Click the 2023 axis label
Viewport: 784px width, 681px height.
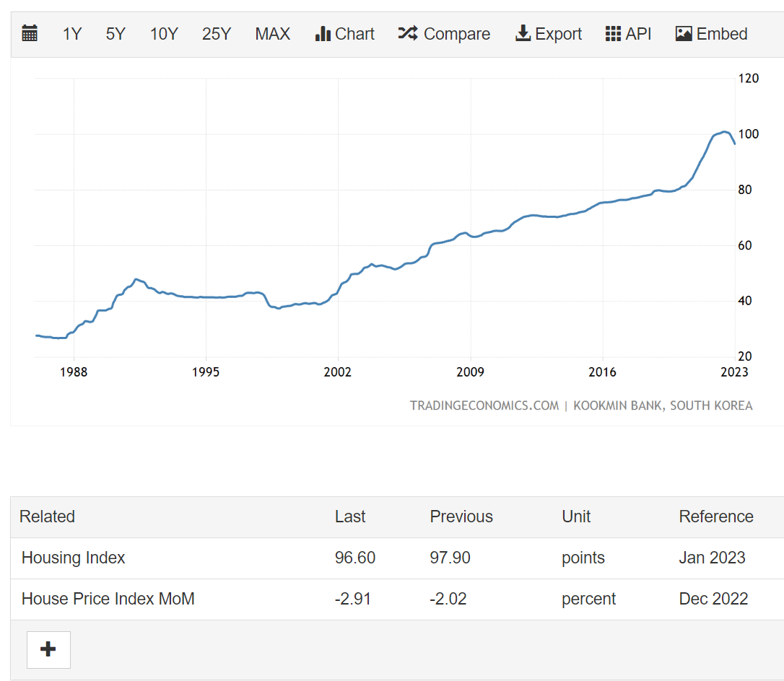tap(735, 372)
